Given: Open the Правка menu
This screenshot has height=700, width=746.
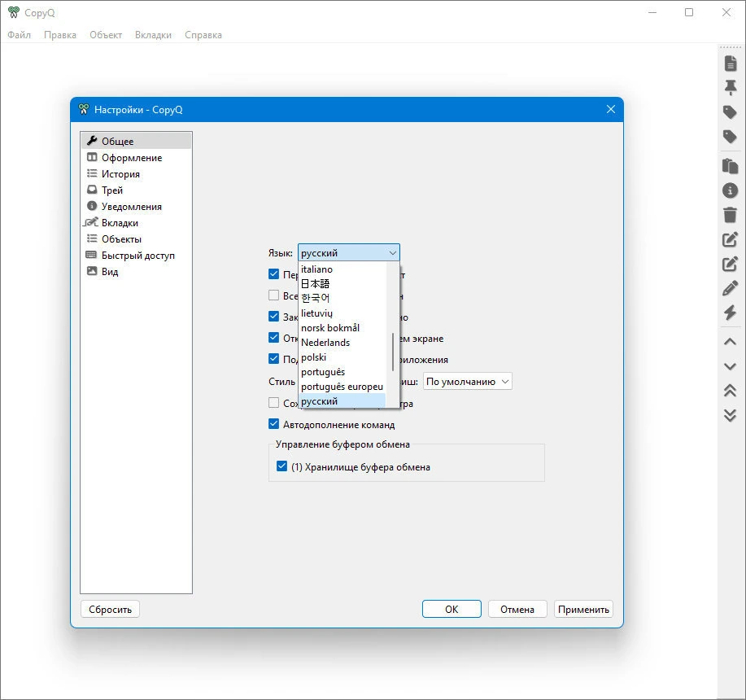Looking at the screenshot, I should pyautogui.click(x=60, y=35).
